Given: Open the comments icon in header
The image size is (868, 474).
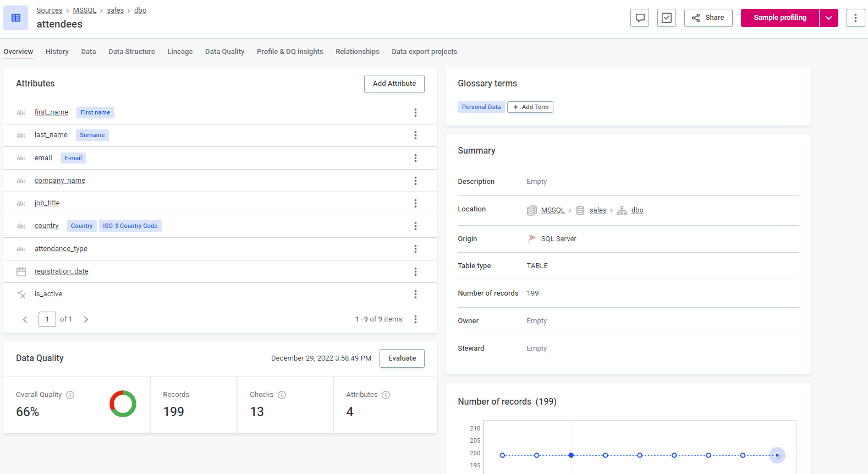Looking at the screenshot, I should coord(640,18).
